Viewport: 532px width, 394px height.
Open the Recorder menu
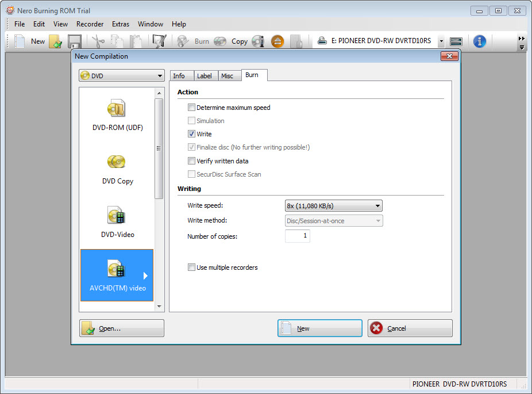[90, 24]
